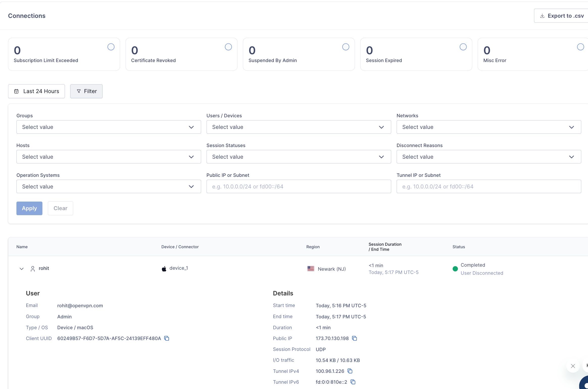Image resolution: width=588 pixels, height=389 pixels.
Task: Click the green Completed status indicator
Action: pos(455,269)
